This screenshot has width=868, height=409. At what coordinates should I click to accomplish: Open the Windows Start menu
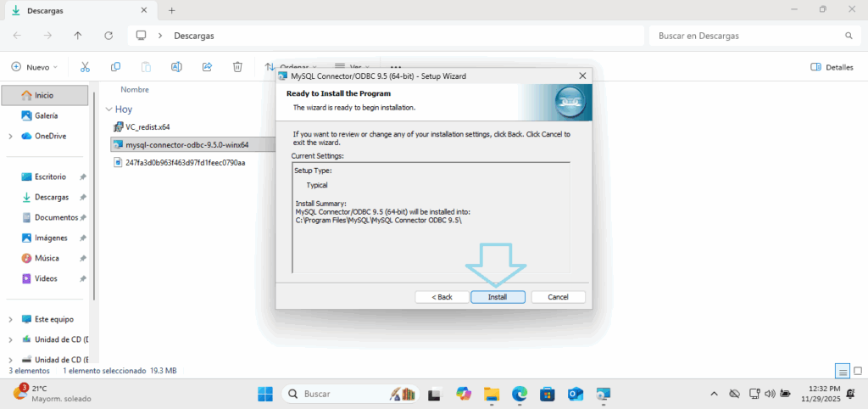coord(265,394)
